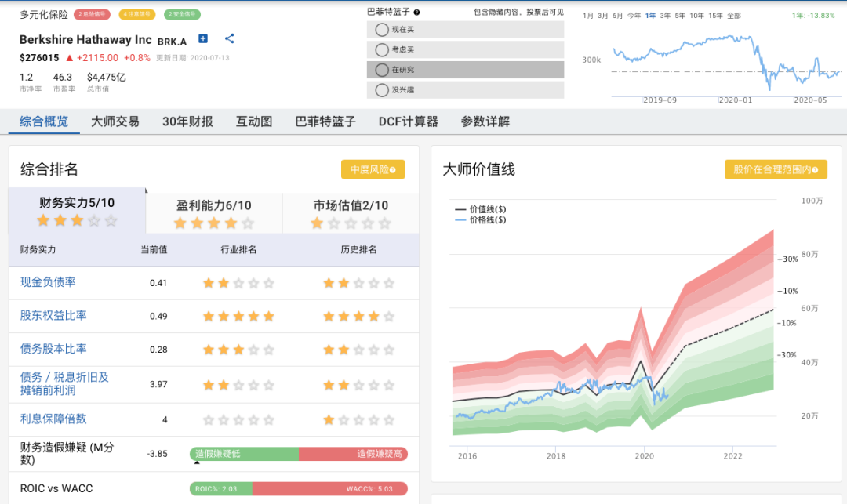Click the 2 安全信号 green badge
This screenshot has height=504, width=847.
pos(182,15)
